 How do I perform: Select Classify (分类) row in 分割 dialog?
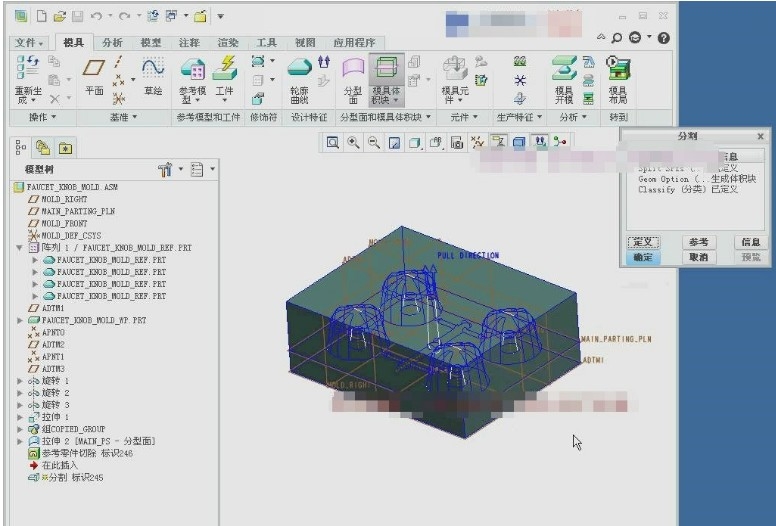688,190
